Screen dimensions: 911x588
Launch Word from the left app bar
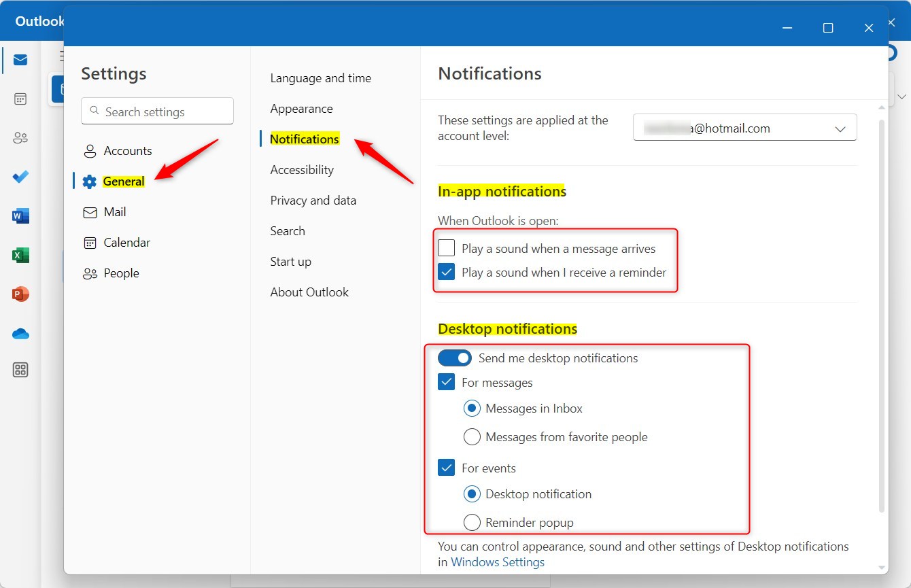tap(20, 215)
